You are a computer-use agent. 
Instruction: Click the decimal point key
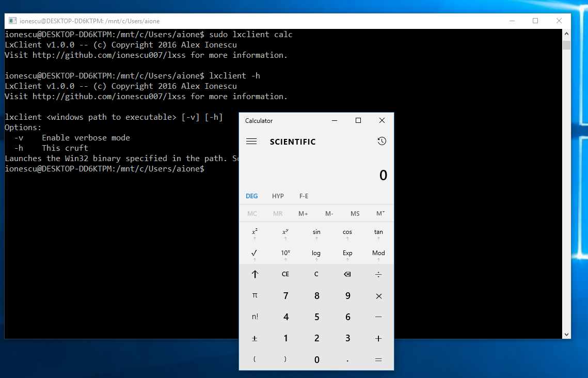tap(347, 359)
